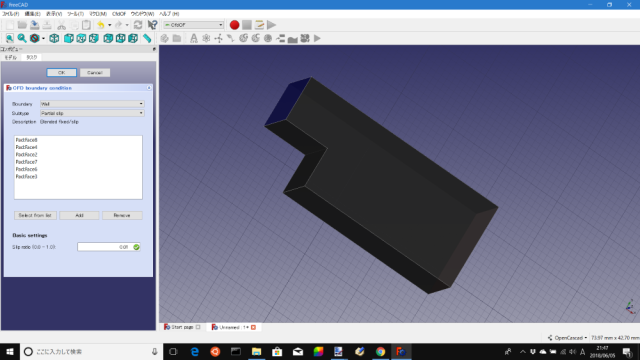Image resolution: width=640 pixels, height=360 pixels.
Task: Open the OpenCascade navigation style menu
Action: coord(567,338)
